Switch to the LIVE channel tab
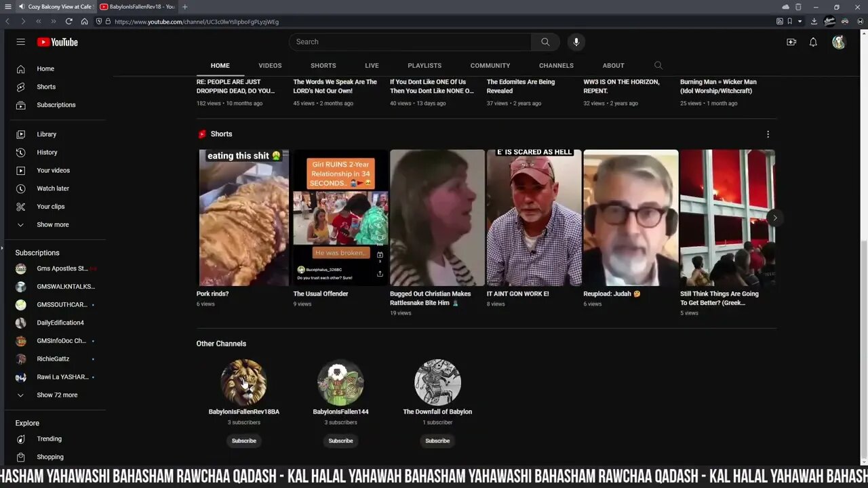This screenshot has width=868, height=488. coord(372,66)
